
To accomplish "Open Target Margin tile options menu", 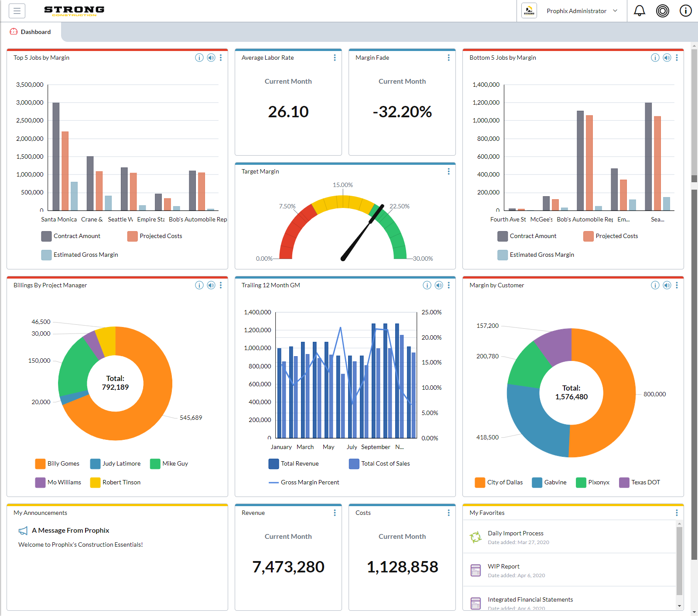I will (x=448, y=171).
